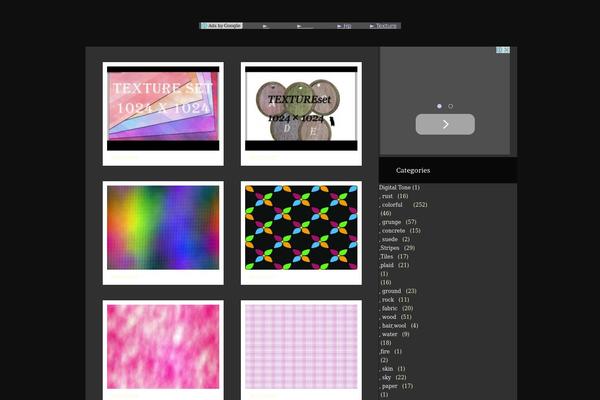
Task: Open the suede (2) category
Action: click(x=395, y=239)
